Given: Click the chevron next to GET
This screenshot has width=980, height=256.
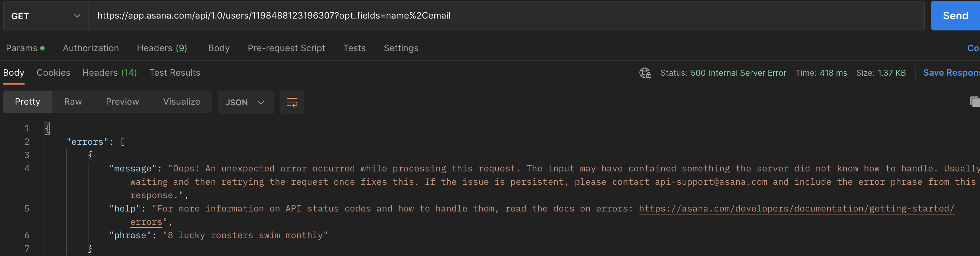Looking at the screenshot, I should [77, 16].
